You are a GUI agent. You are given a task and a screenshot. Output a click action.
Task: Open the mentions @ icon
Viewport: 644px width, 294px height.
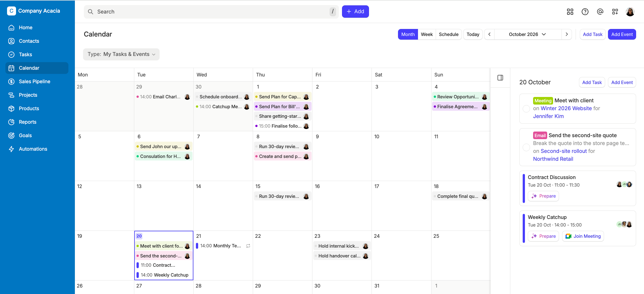[600, 12]
